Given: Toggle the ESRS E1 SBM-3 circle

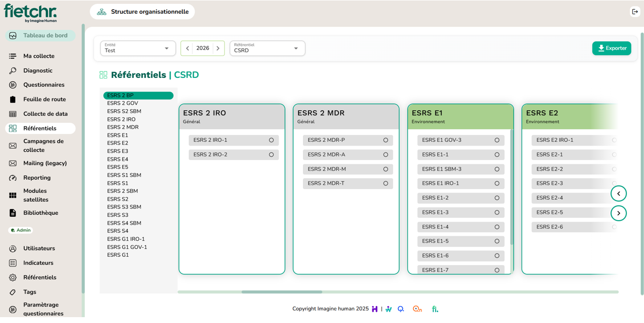Looking at the screenshot, I should point(497,169).
